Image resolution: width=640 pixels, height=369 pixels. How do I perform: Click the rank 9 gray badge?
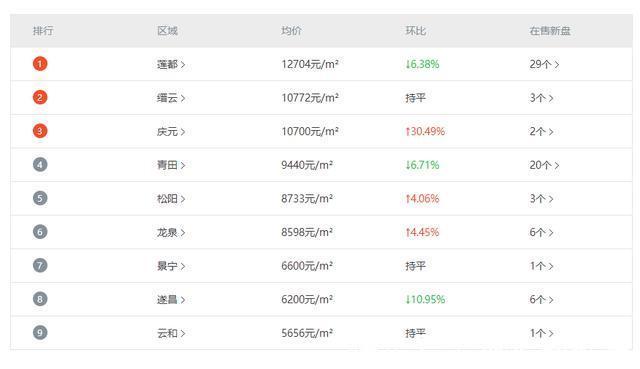click(x=40, y=332)
